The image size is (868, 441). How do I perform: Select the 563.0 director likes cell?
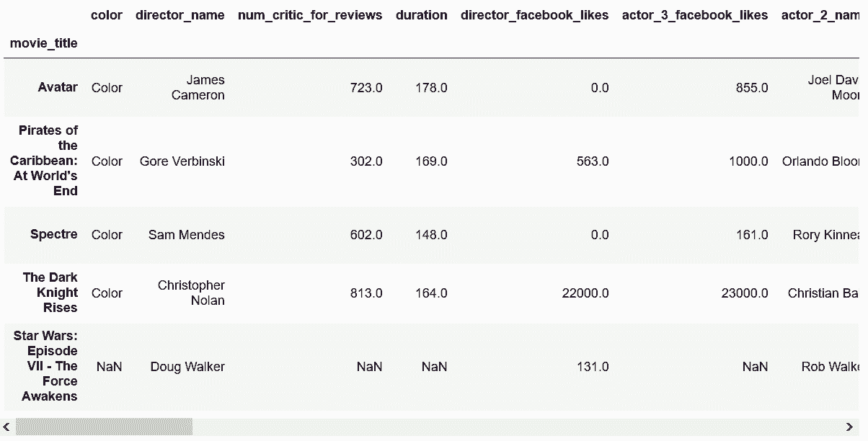[x=592, y=161]
